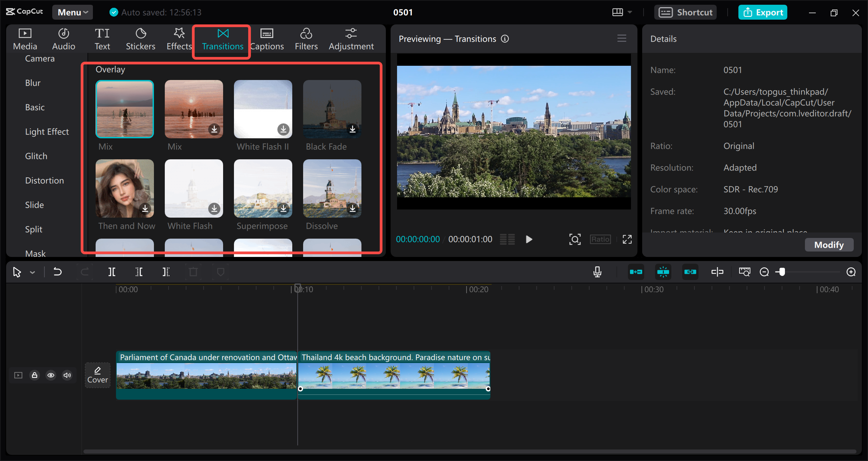Expand the select tool options chevron
The width and height of the screenshot is (868, 461).
[32, 272]
